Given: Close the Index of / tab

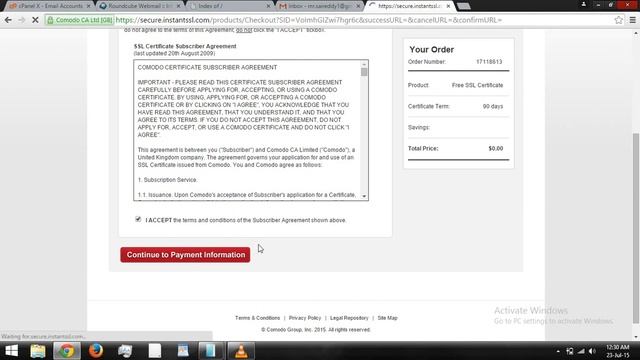Looking at the screenshot, I should tap(268, 6).
